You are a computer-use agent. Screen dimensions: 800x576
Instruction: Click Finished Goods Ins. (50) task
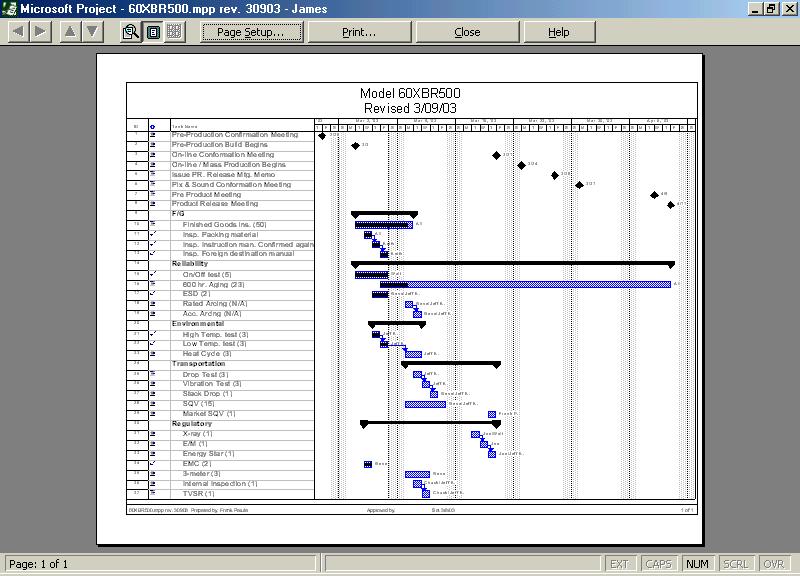click(224, 224)
